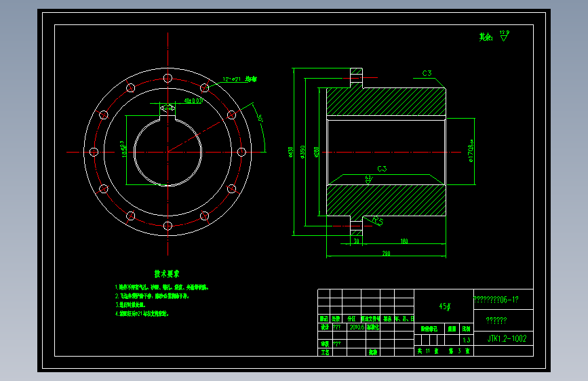Select the ø350 bolt circle dimension
The height and width of the screenshot is (381, 588).
302,152
